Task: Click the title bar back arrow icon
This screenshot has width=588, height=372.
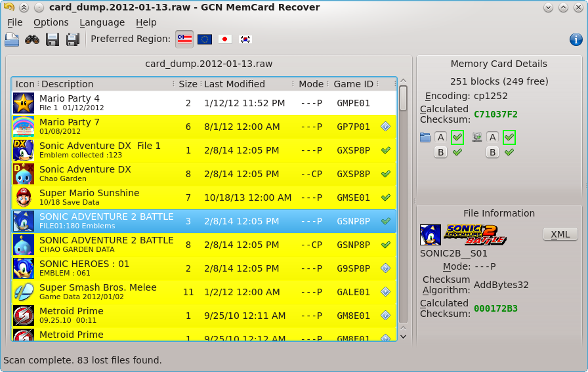Action: [x=9, y=7]
